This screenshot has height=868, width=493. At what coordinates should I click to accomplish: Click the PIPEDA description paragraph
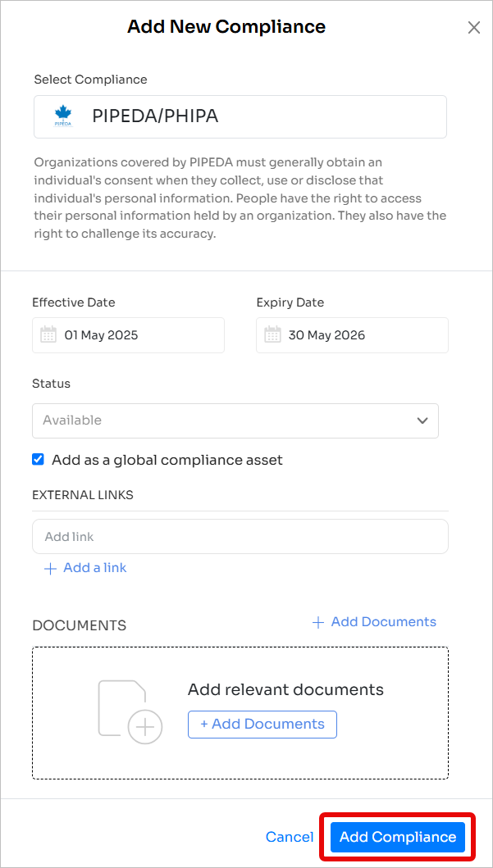(x=240, y=198)
